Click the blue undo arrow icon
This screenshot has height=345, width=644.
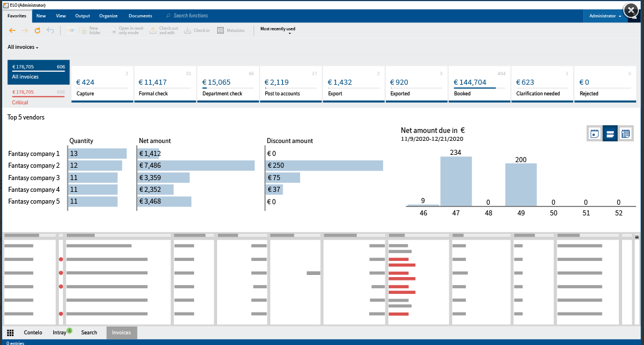50,30
